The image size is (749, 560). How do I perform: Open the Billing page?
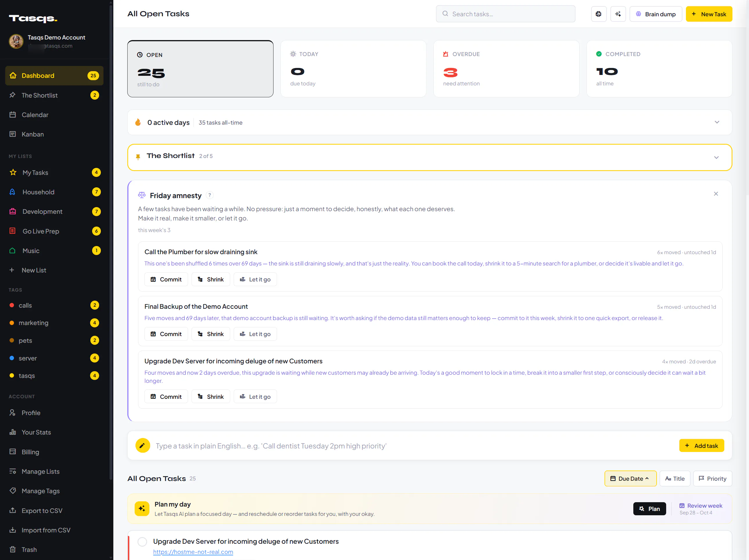click(x=54, y=452)
